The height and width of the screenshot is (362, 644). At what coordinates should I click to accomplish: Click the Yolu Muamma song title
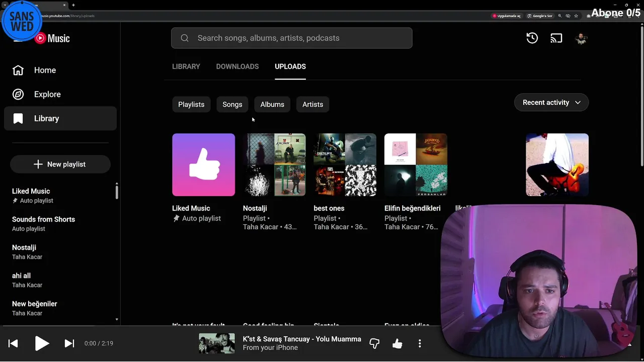pyautogui.click(x=302, y=339)
